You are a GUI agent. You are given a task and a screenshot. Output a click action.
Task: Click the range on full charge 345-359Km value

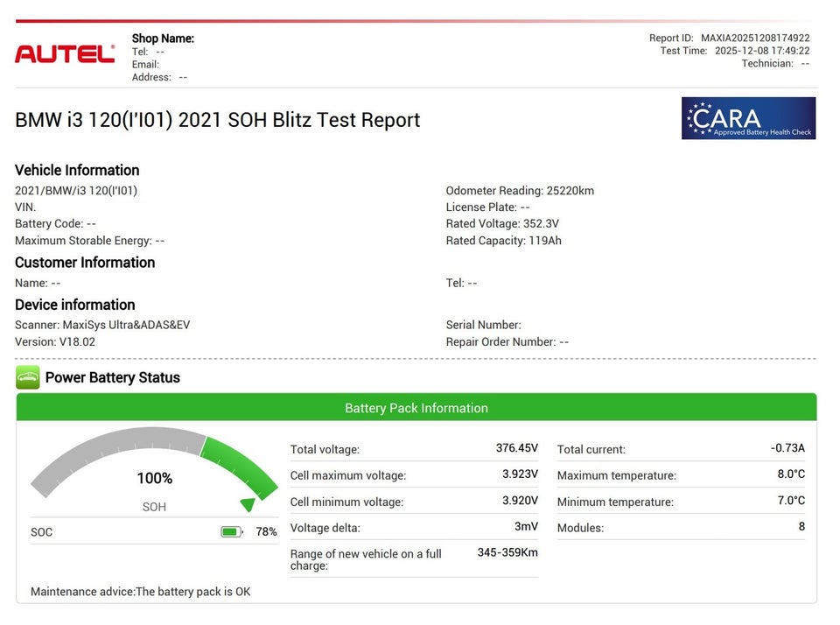[507, 552]
